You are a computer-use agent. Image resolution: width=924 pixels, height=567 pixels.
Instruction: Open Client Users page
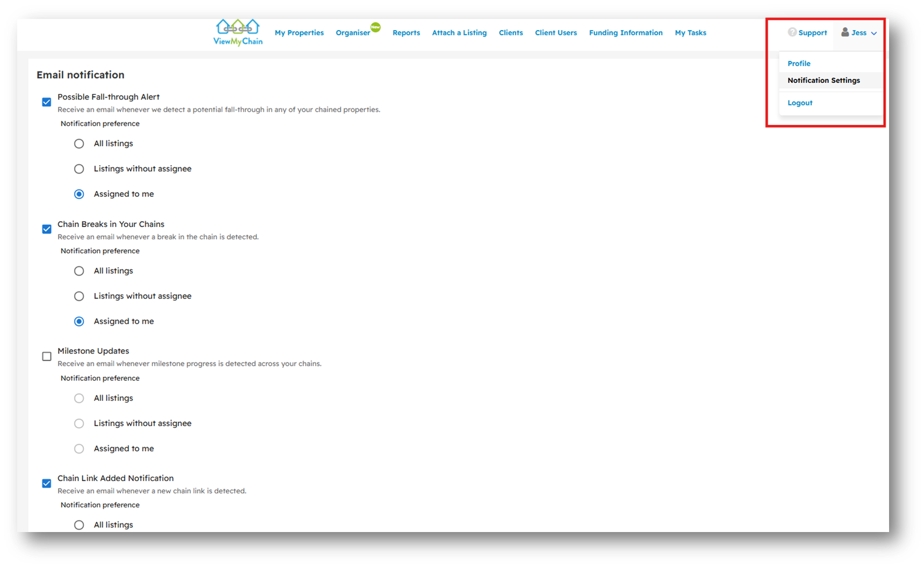point(556,33)
